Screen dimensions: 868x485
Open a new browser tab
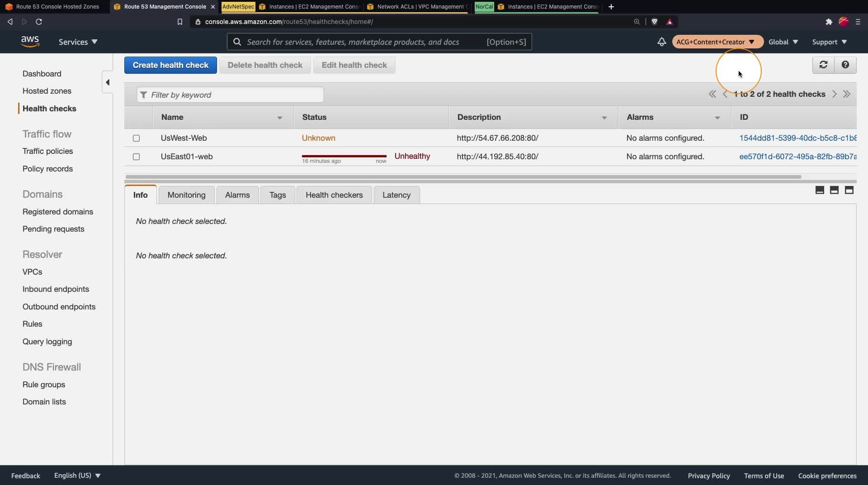611,7
